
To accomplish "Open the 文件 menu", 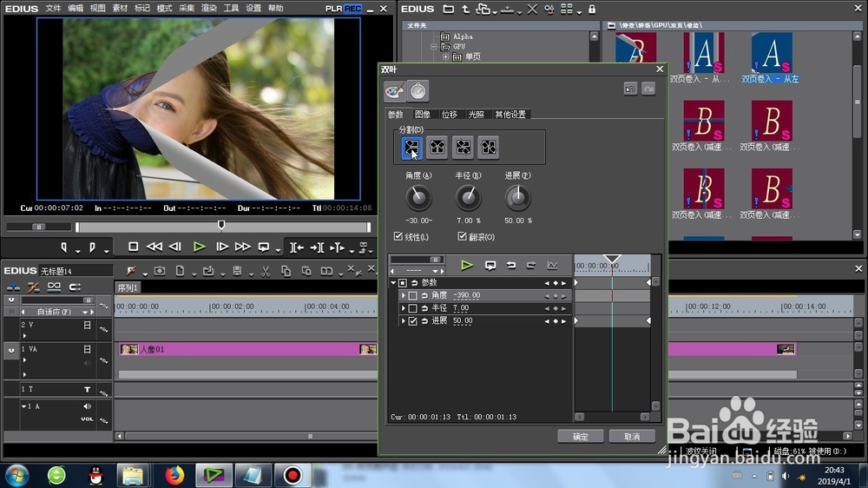I will [x=53, y=9].
